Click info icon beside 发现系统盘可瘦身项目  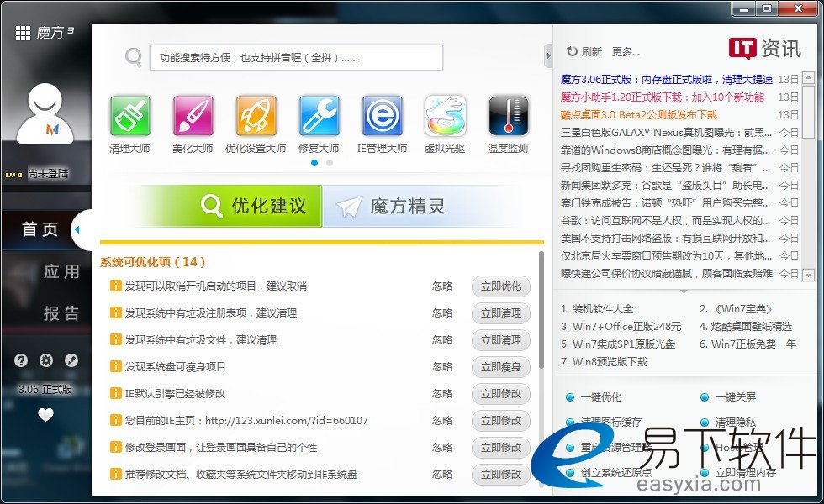116,366
